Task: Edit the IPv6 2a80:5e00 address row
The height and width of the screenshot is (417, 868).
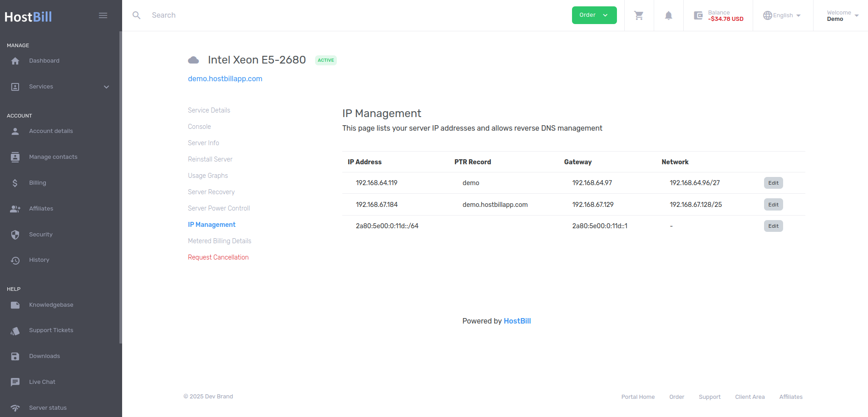Action: [x=773, y=226]
